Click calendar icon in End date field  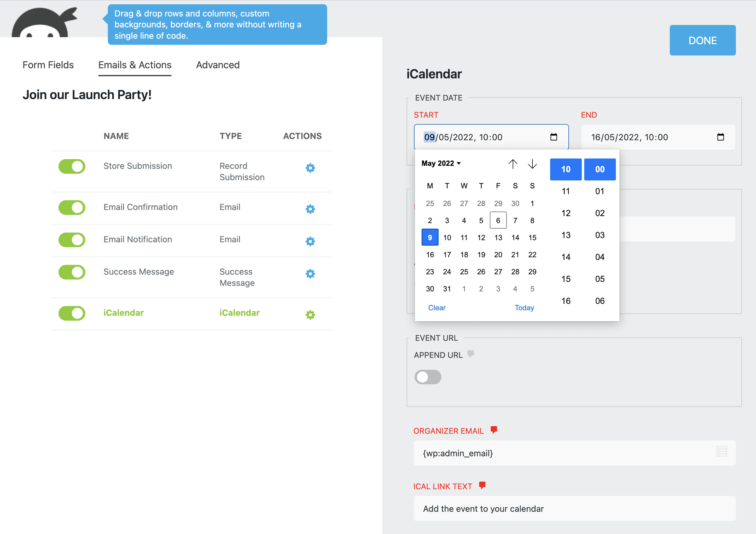pyautogui.click(x=720, y=137)
